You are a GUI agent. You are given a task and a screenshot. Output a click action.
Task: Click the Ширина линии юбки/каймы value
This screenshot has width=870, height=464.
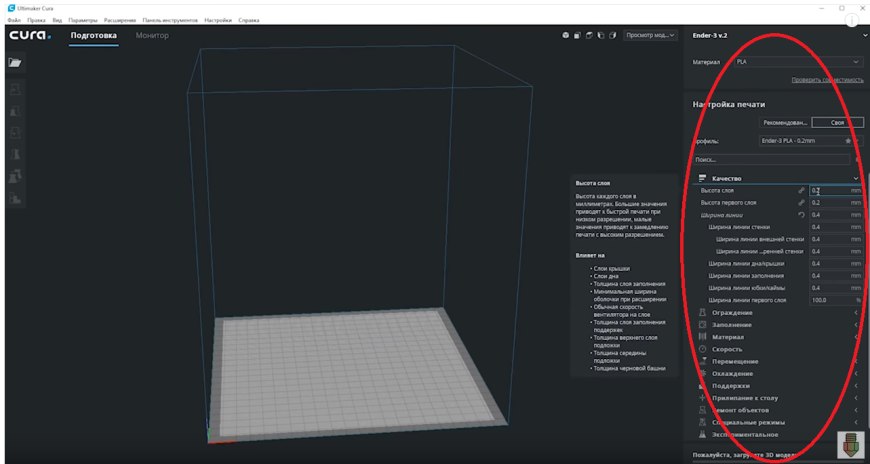pyautogui.click(x=836, y=288)
